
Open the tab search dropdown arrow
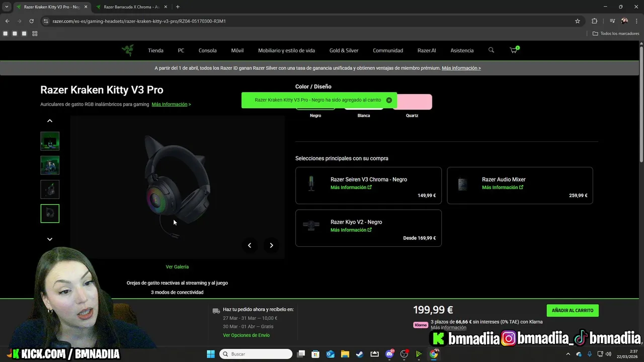[x=7, y=7]
